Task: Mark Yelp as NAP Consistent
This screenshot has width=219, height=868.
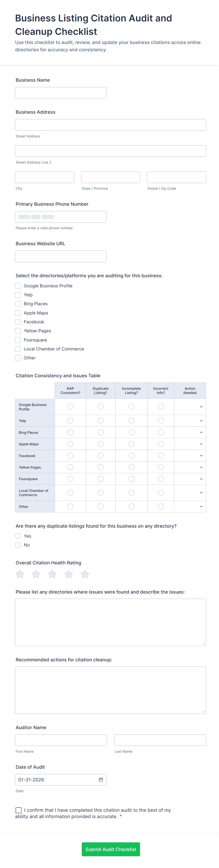Action: coord(70,421)
